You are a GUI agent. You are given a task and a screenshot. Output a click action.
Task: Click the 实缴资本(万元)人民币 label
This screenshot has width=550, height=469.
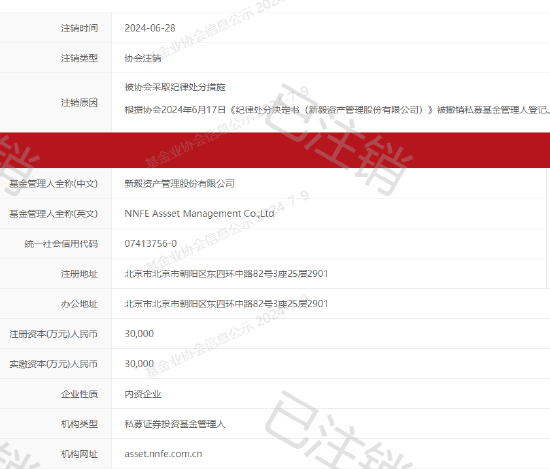53,364
